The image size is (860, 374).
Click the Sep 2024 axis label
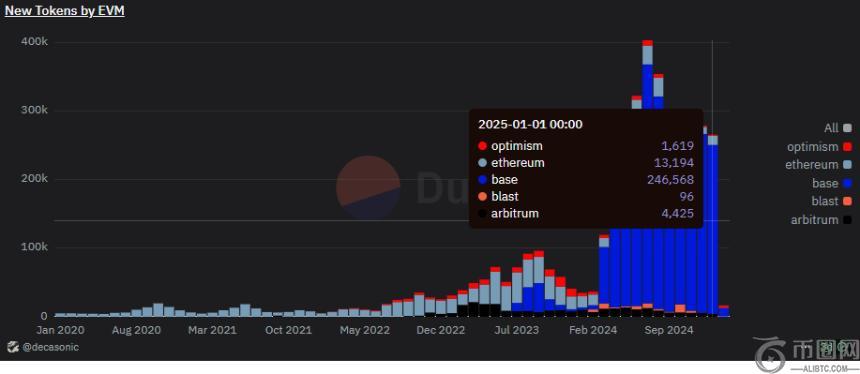670,330
